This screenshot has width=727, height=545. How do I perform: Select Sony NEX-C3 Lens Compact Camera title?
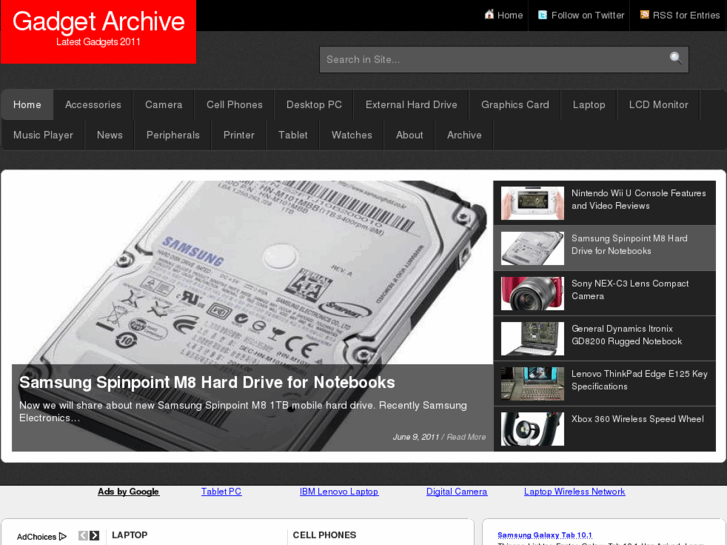coord(630,290)
